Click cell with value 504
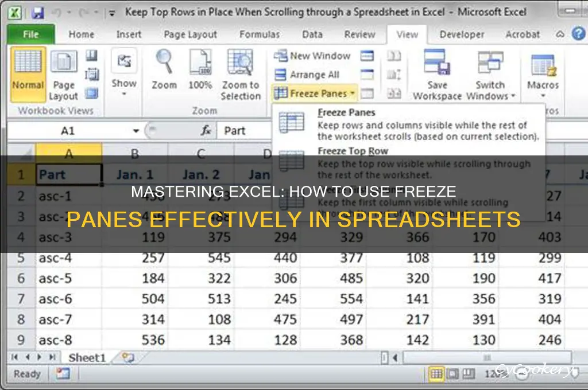 [x=136, y=299]
